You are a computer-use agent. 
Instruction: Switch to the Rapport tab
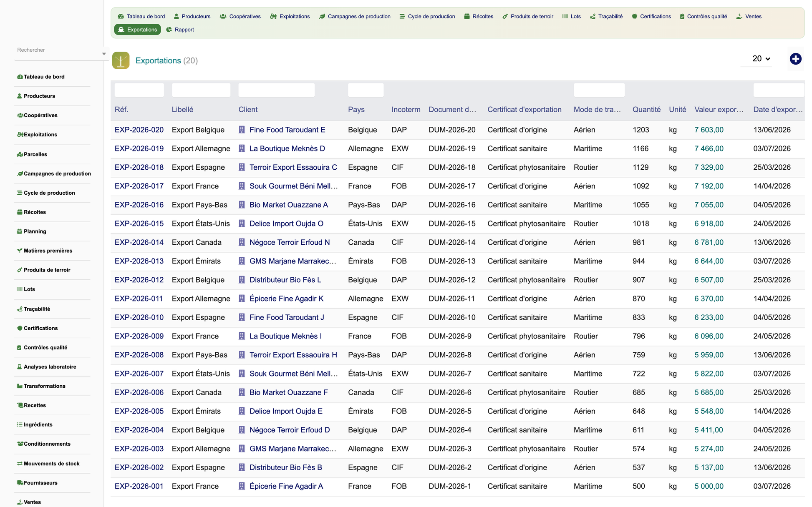click(x=180, y=30)
